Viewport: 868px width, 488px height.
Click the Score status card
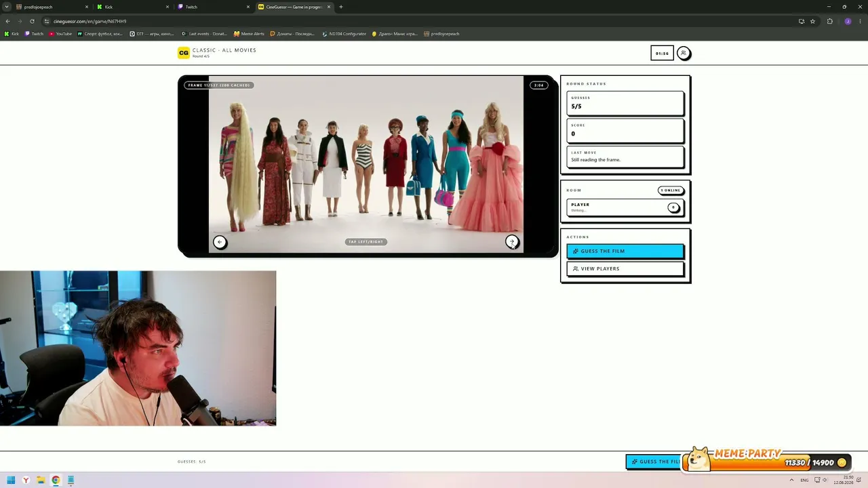point(625,131)
